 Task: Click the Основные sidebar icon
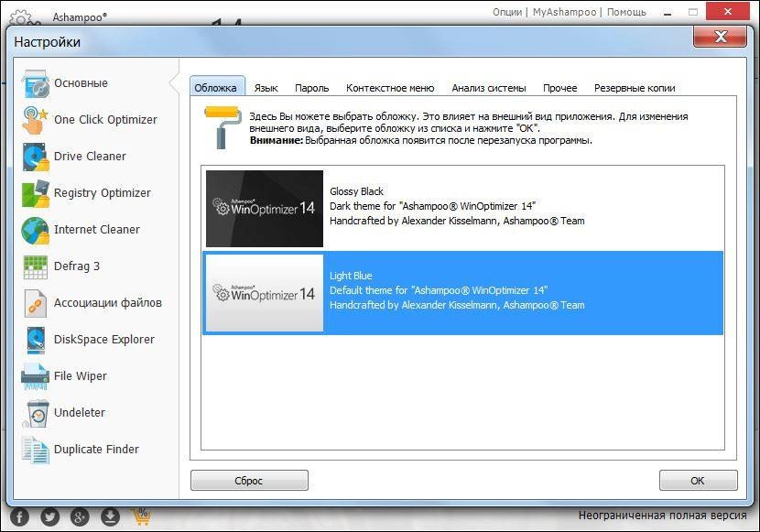[36, 83]
